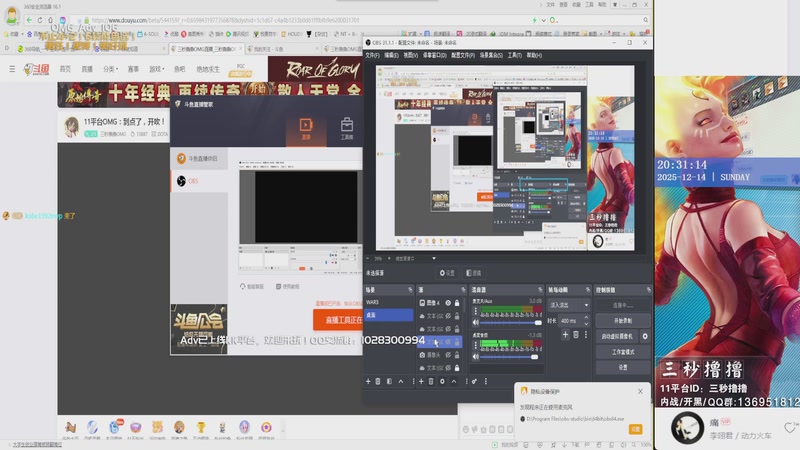Click the zoom in plus icon below the OBS preview
800x450 pixels.
[389, 258]
